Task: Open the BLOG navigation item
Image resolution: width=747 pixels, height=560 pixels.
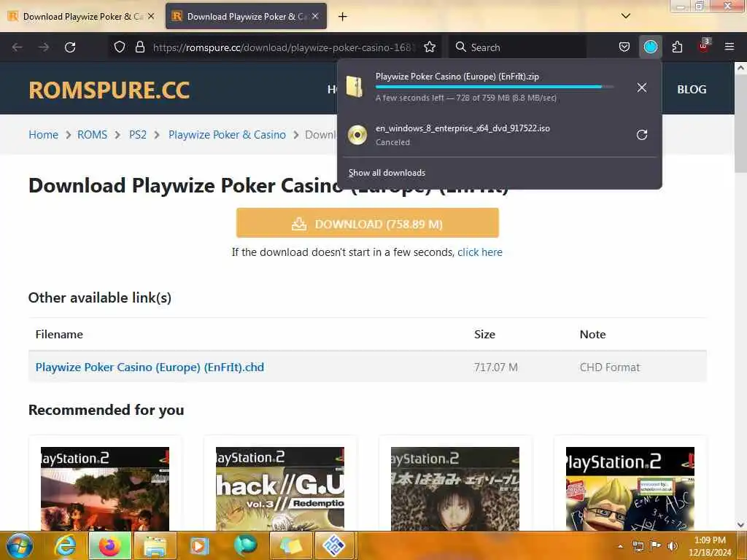Action: pos(692,89)
